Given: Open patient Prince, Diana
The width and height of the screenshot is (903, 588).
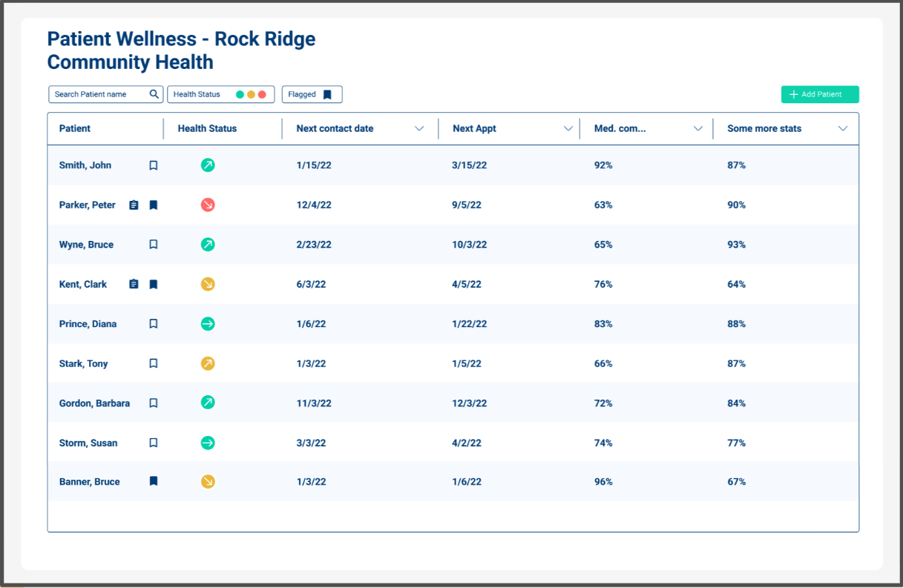Looking at the screenshot, I should click(88, 324).
